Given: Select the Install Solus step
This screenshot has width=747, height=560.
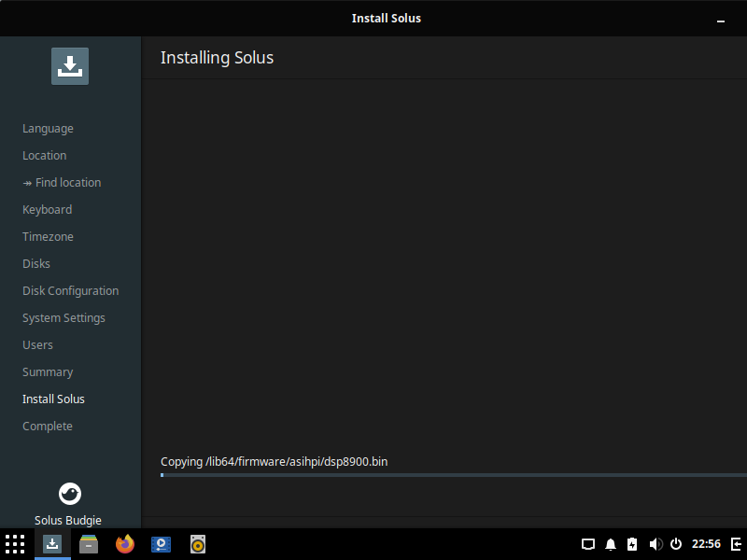Looking at the screenshot, I should 53,399.
